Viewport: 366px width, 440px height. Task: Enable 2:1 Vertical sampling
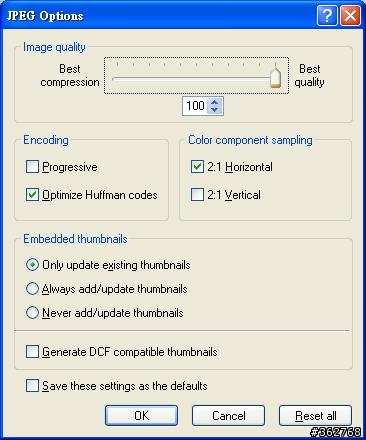[197, 195]
